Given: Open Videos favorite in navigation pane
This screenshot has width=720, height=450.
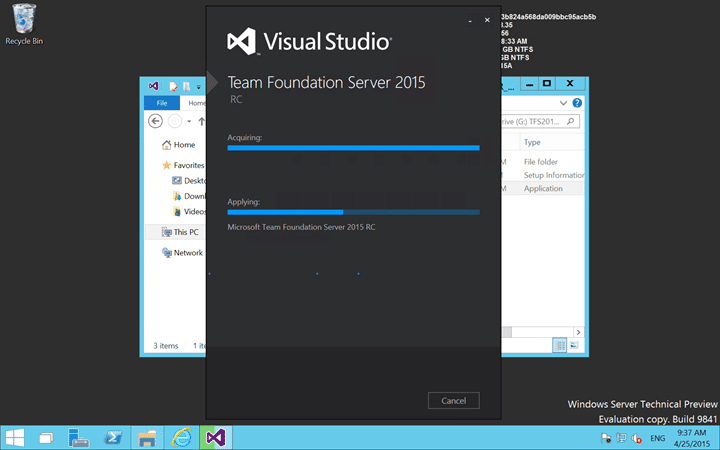Looking at the screenshot, I should (x=189, y=211).
